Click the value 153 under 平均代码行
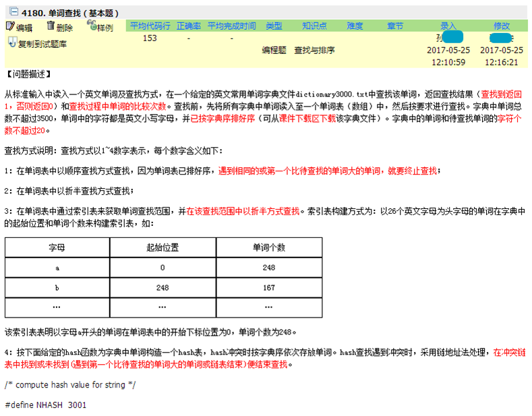The image size is (532, 416). pyautogui.click(x=150, y=38)
